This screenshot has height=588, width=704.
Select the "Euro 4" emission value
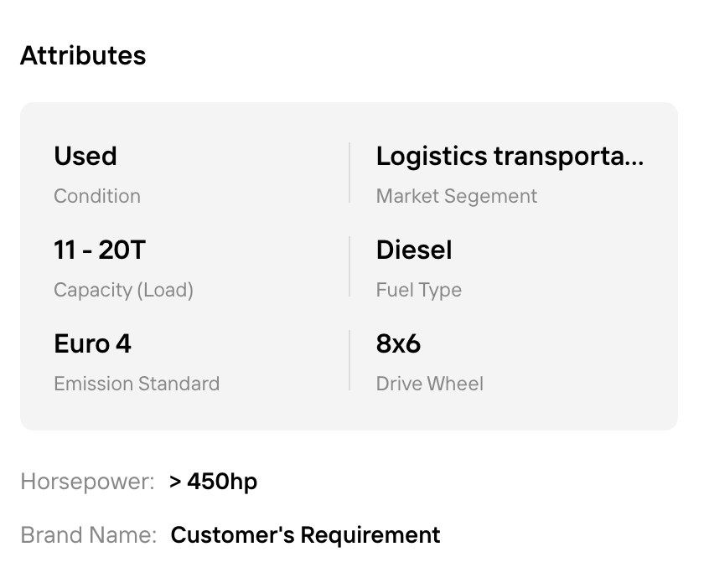coord(92,343)
